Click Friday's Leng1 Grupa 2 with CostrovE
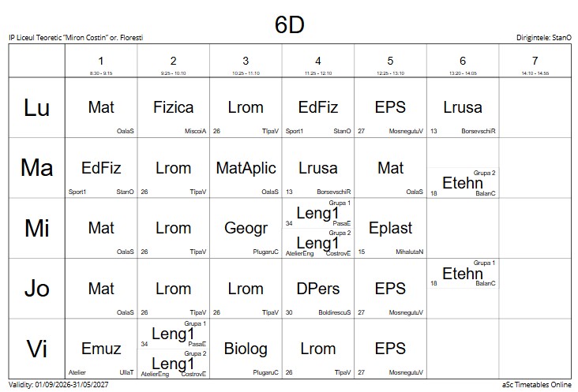 (173, 364)
